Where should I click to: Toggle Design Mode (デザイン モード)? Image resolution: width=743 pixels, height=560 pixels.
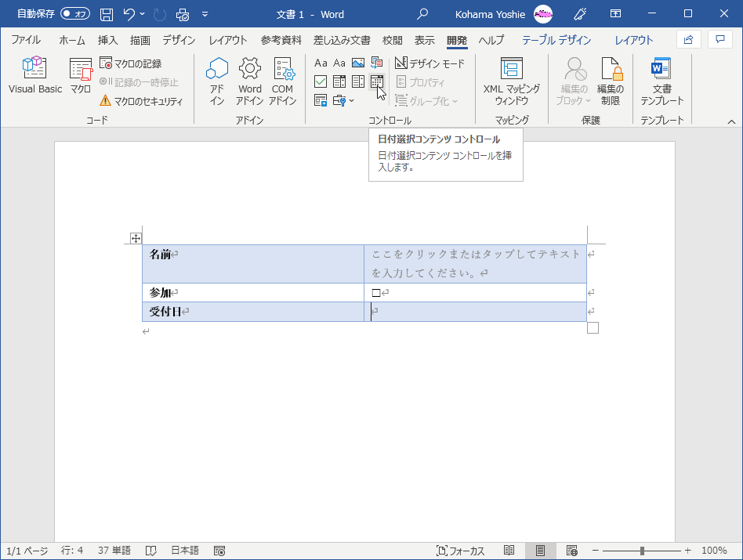tap(429, 63)
